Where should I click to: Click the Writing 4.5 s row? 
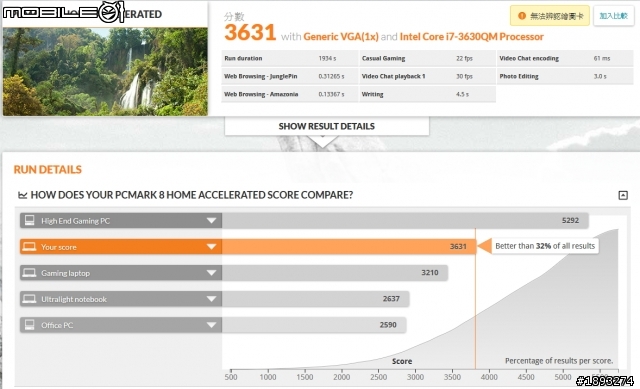coord(427,94)
